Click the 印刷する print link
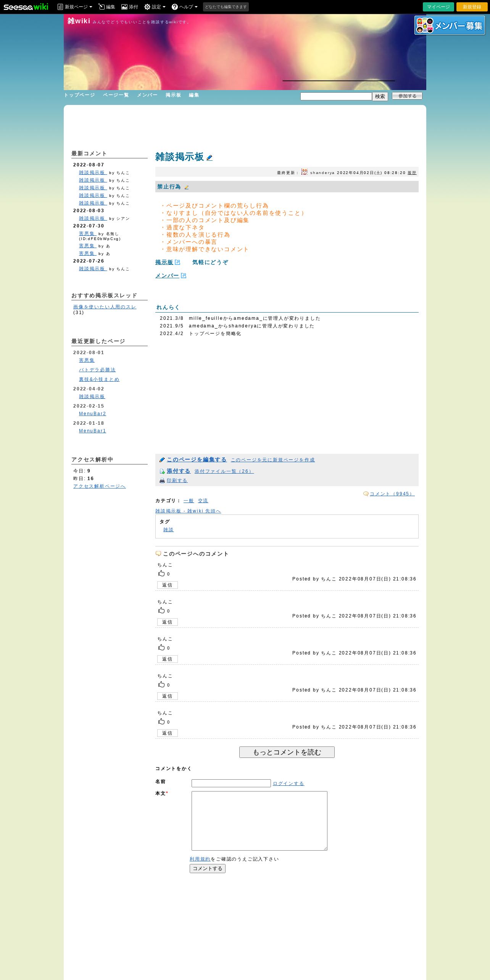Viewport: 490px width, 980px height. (177, 480)
